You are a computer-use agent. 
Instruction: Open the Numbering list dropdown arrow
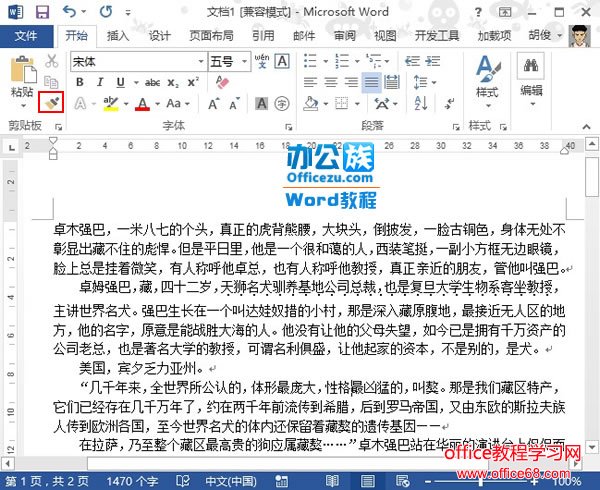(357, 61)
